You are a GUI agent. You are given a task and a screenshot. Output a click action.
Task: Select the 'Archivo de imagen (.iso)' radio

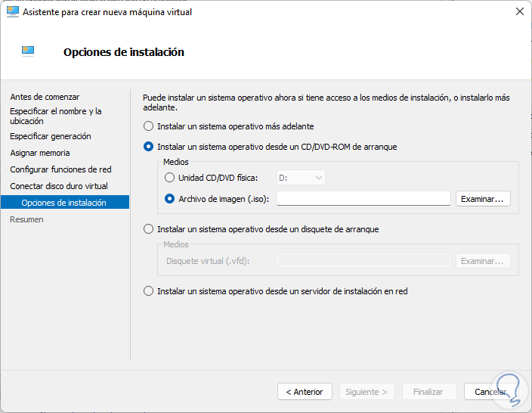[170, 199]
